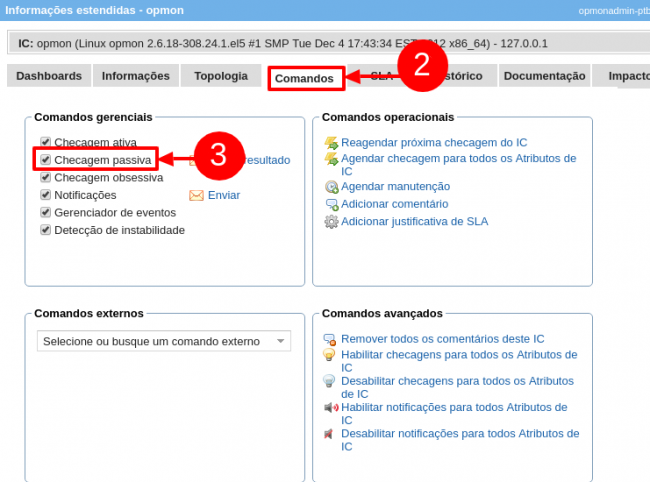650x482 pixels.
Task: Open the Topologia tab
Action: tap(220, 76)
